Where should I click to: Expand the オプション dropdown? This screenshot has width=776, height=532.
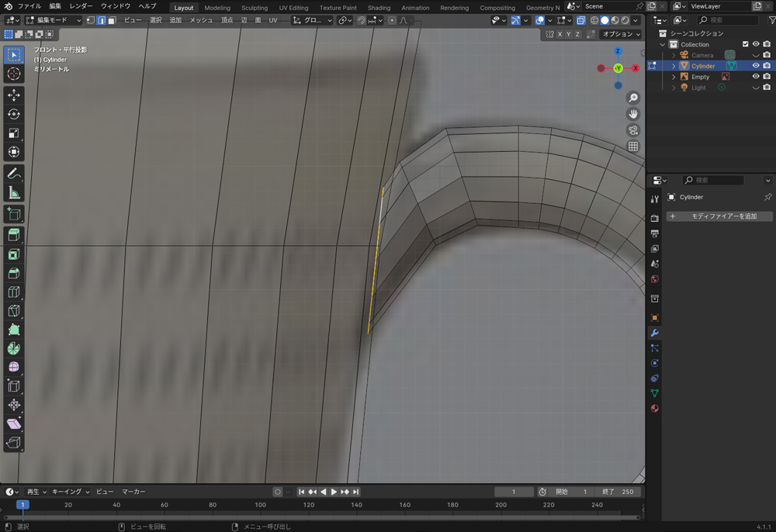(x=622, y=34)
